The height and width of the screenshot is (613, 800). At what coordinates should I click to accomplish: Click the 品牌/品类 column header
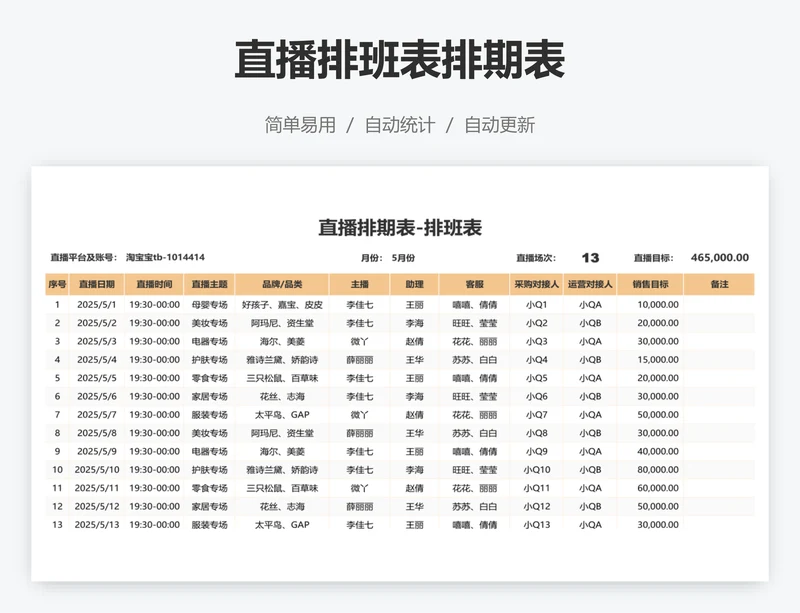click(x=282, y=284)
